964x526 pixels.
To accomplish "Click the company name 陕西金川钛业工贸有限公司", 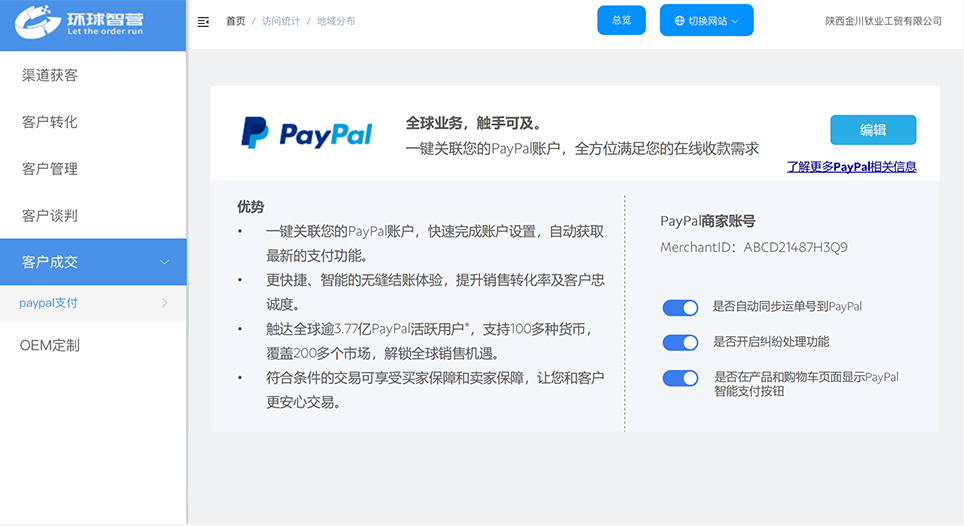I will (x=883, y=21).
